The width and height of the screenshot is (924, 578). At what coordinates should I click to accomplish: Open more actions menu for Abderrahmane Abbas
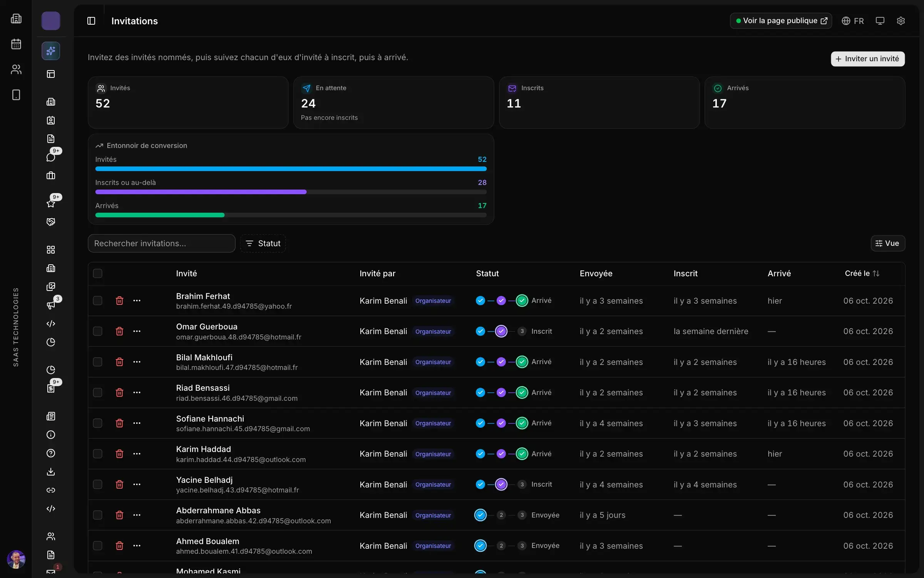[x=137, y=515]
